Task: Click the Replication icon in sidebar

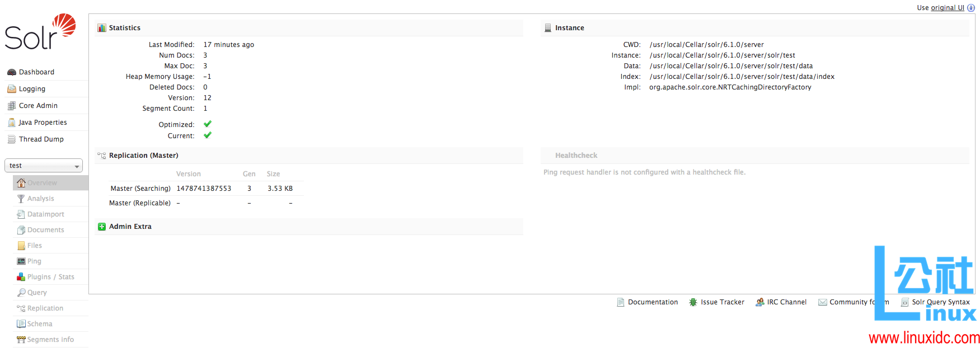Action: (21, 308)
